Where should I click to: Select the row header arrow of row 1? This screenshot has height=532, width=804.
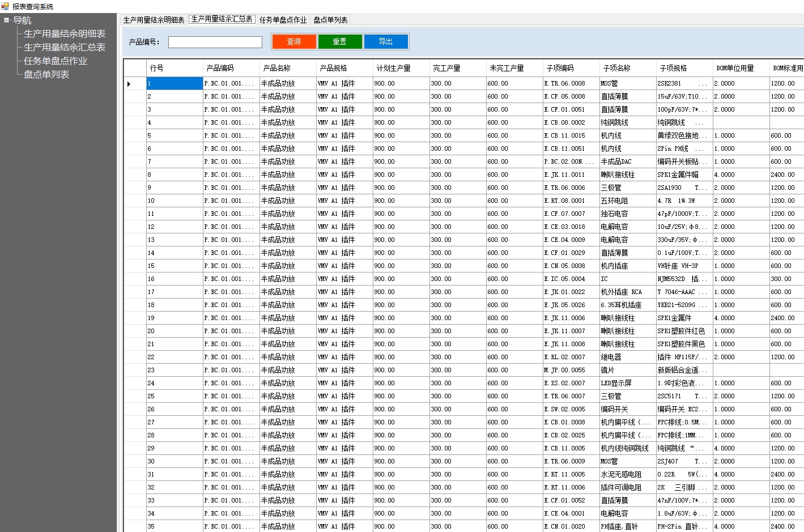point(135,84)
